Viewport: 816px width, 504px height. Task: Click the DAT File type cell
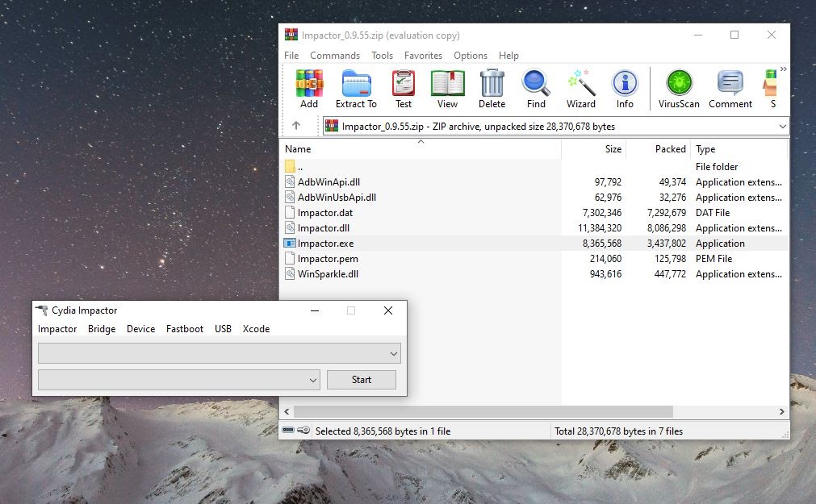point(713,212)
